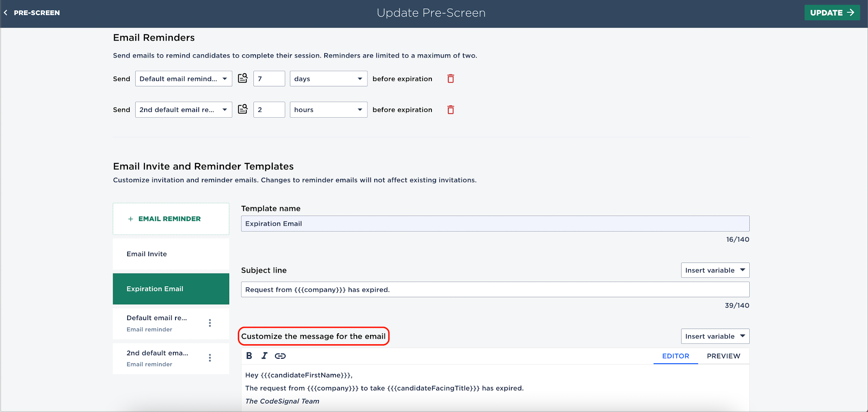Open Insert variable dropdown for subject line
This screenshot has height=412, width=868.
point(715,270)
